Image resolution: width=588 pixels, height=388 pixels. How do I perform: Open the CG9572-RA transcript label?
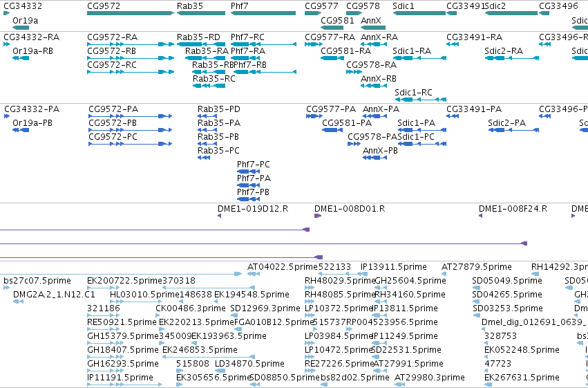(112, 37)
